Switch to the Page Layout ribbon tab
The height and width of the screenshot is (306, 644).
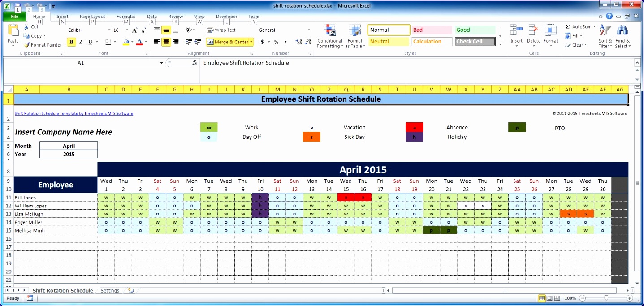pyautogui.click(x=92, y=16)
